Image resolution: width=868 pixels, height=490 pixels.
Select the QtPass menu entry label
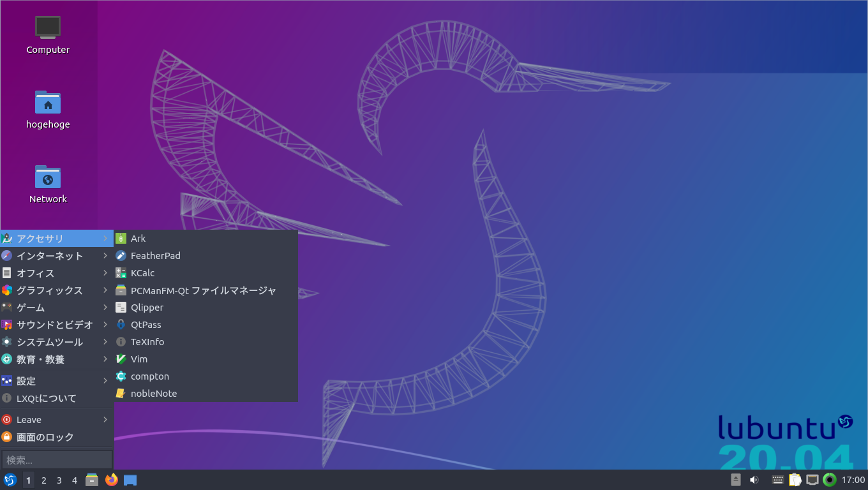pyautogui.click(x=146, y=325)
